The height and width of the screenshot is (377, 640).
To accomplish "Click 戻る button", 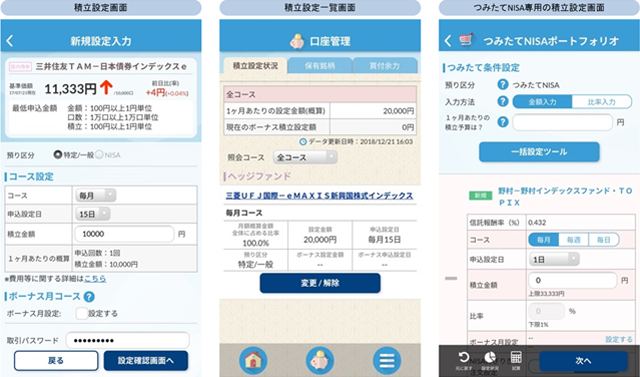I will click(56, 361).
